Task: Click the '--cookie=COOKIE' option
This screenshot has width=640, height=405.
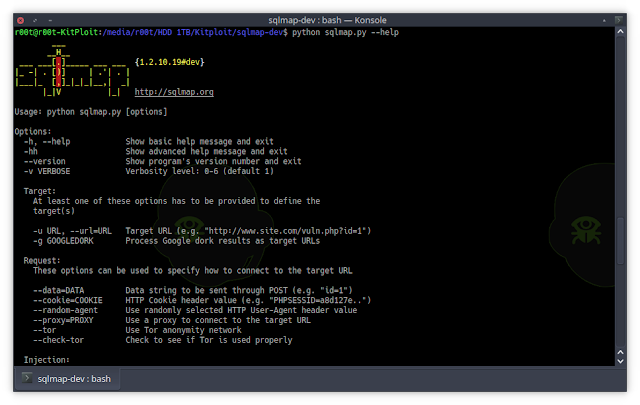Action: [68, 300]
